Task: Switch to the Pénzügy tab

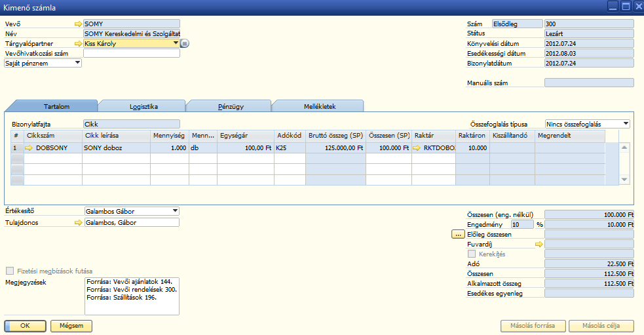Action: click(x=231, y=106)
